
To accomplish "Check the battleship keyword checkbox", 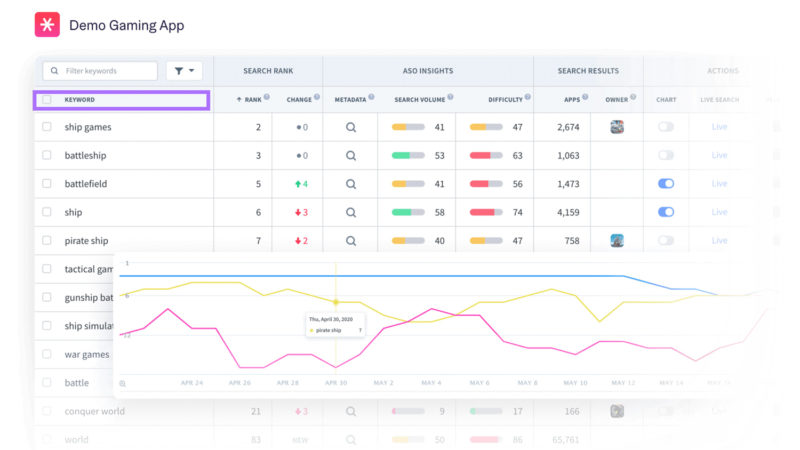I will tap(47, 156).
